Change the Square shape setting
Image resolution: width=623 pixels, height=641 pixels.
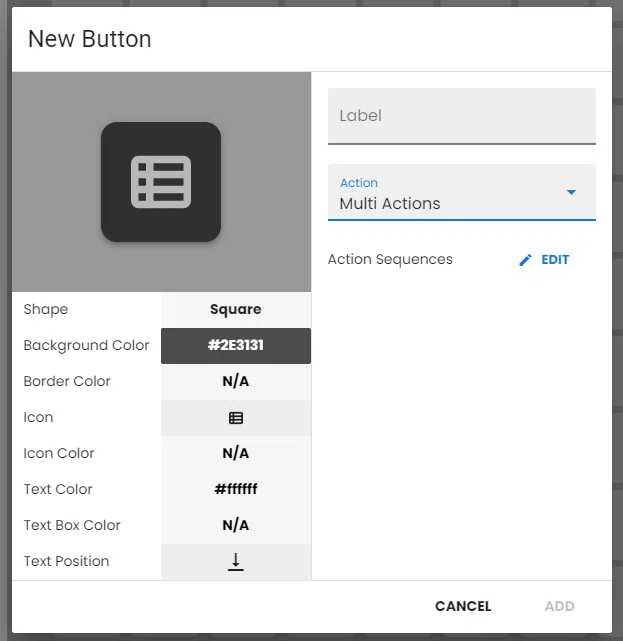236,309
